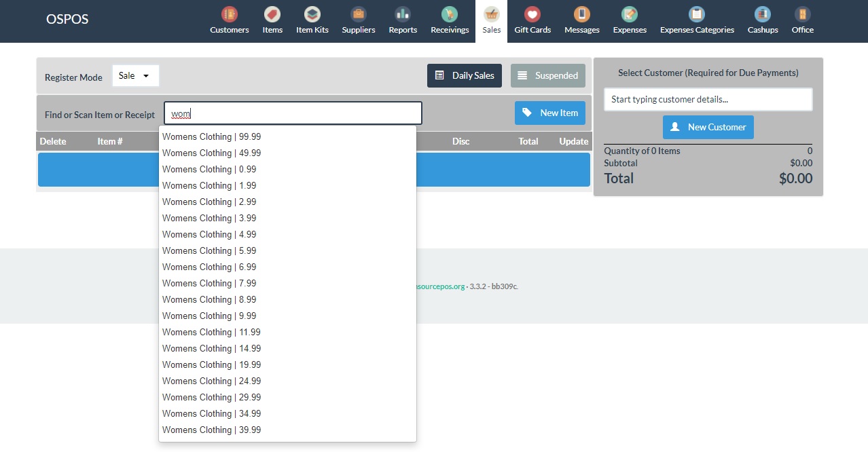Open the Gift Cards module
This screenshot has width=868, height=452.
pos(532,21)
